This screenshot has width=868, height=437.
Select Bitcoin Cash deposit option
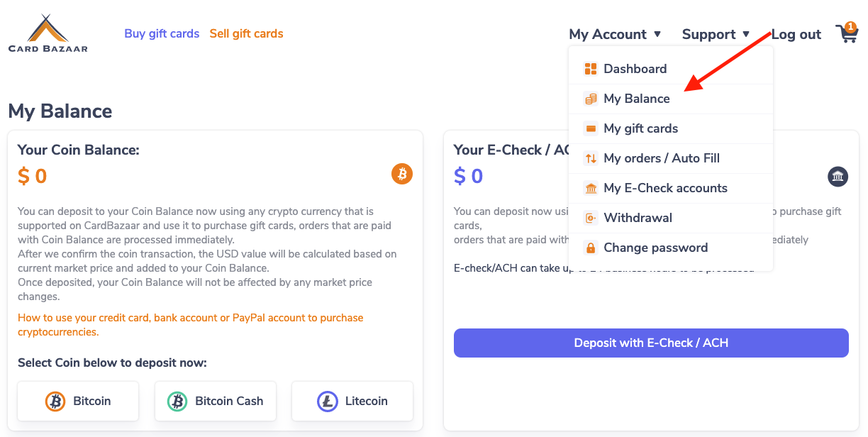(x=215, y=401)
